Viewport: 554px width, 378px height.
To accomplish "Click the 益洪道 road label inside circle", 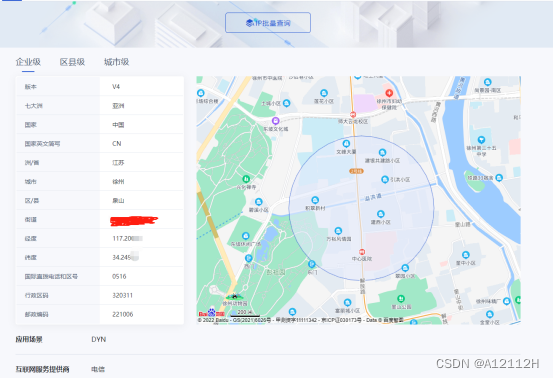I will [x=373, y=197].
